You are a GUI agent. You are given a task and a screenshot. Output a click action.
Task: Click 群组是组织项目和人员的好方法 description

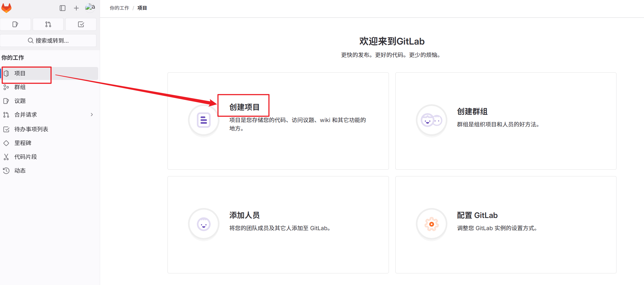point(499,124)
